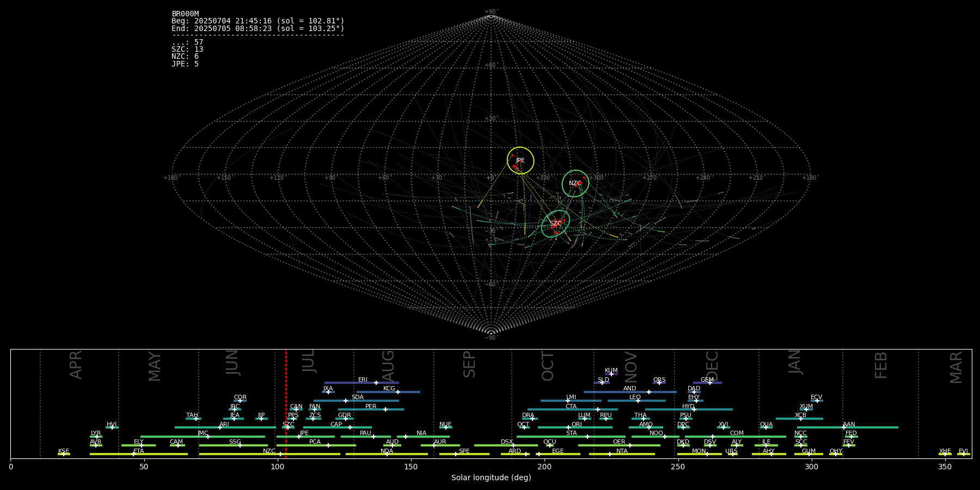Select the KCG shower bar in the timeline
The image size is (980, 490).
(388, 391)
